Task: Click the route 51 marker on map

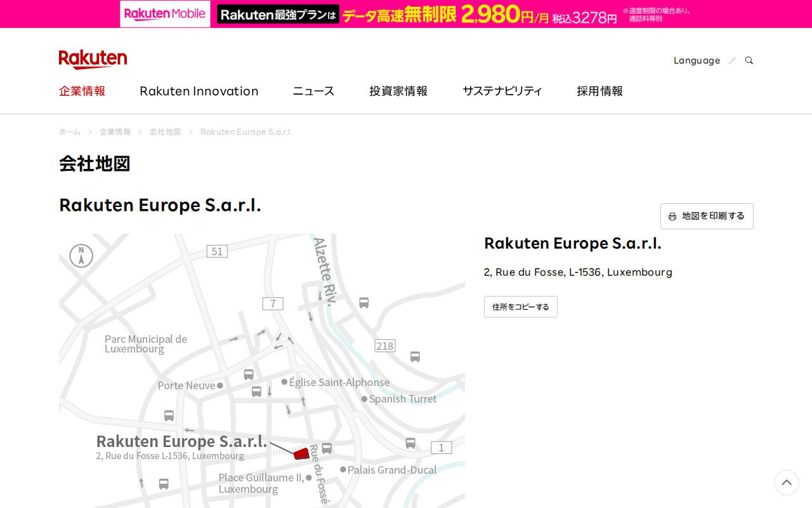Action: click(217, 251)
